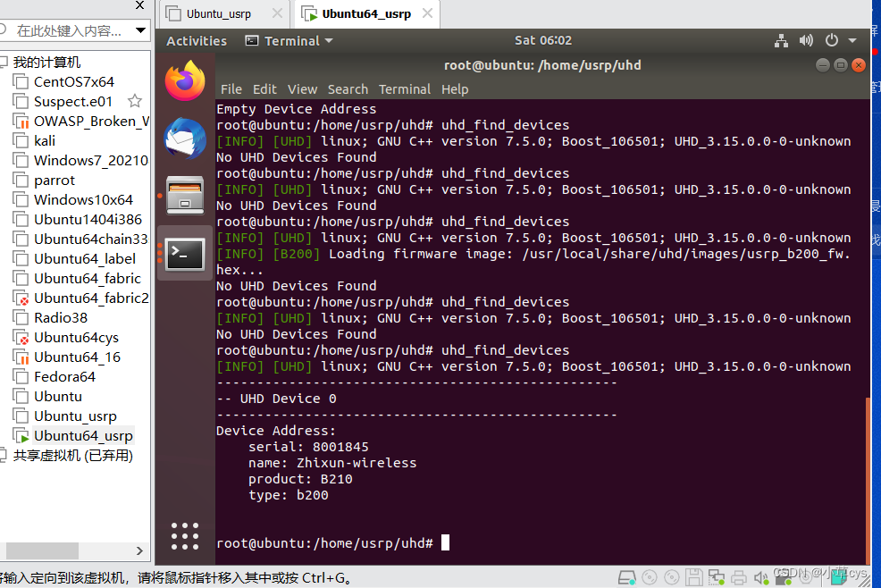This screenshot has height=588, width=881.
Task: Select the Files icon in the dock
Action: pyautogui.click(x=184, y=195)
